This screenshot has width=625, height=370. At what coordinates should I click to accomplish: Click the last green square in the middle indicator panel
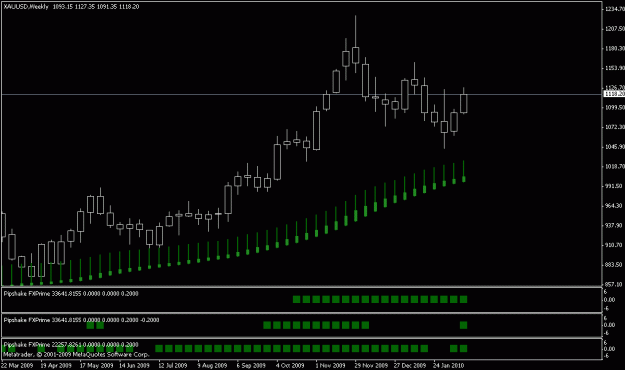[463, 325]
